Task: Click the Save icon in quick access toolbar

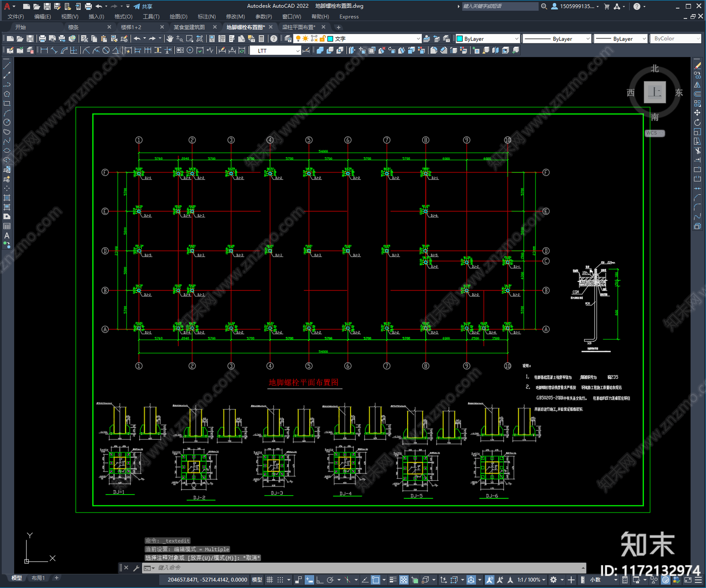Action: coord(47,6)
